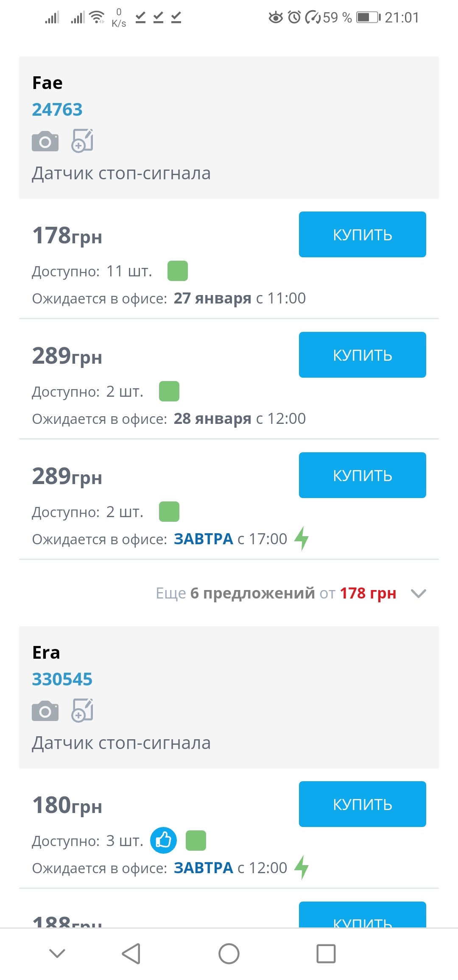The width and height of the screenshot is (458, 980).
Task: Hide the navigation bar with down chevron
Action: pyautogui.click(x=57, y=954)
